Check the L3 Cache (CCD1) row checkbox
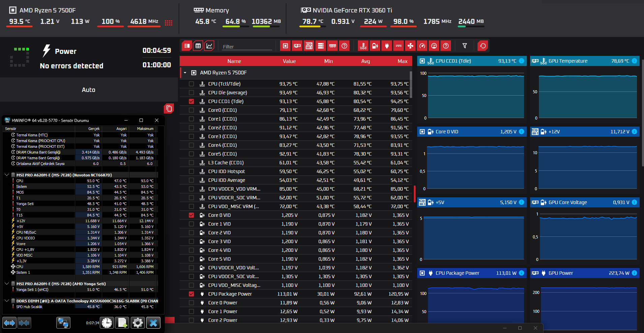Screen dimensions: 644x333 [x=191, y=163]
